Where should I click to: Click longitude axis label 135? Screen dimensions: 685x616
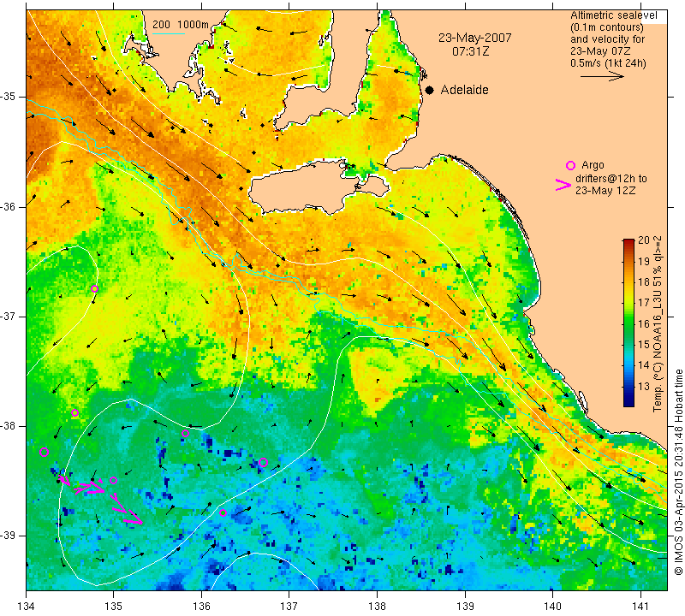114,606
